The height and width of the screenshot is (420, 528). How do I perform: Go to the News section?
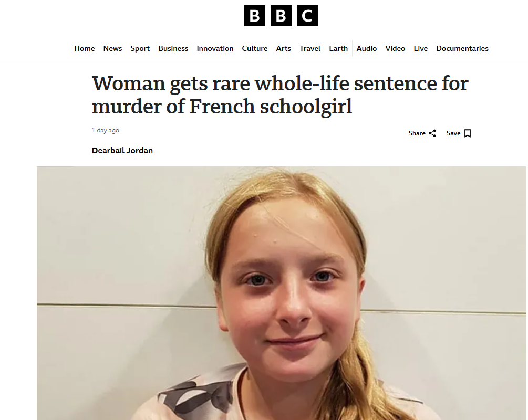[x=112, y=48]
